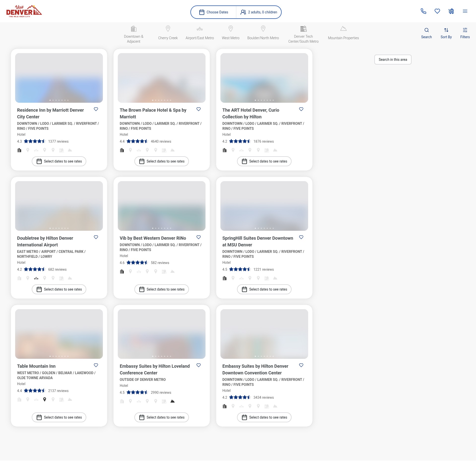This screenshot has width=476, height=461.
Task: Click 582 reviews for Vib Best Western
Action: click(x=160, y=263)
